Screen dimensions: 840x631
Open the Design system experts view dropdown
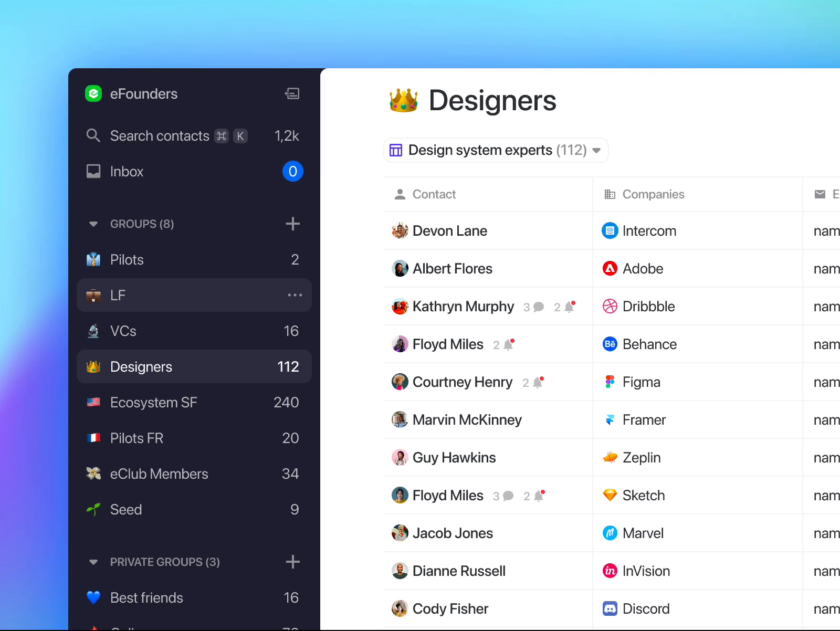pos(496,150)
